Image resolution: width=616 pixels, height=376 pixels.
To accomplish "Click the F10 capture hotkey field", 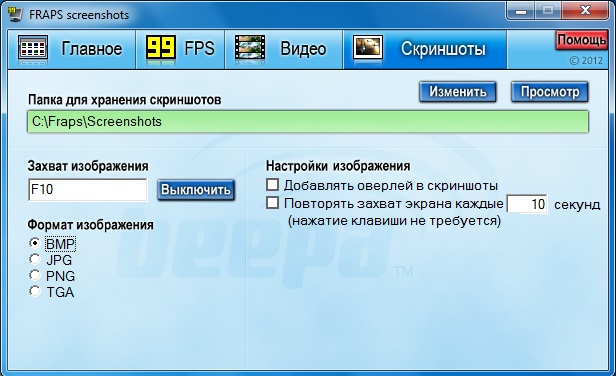I will (88, 190).
